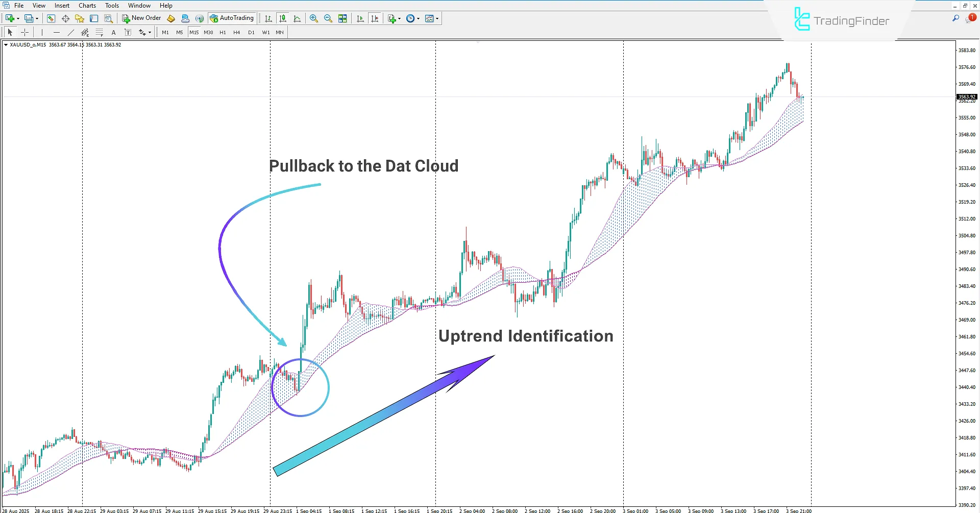Click the TradingFinder logo link
The height and width of the screenshot is (513, 980).
tap(842, 21)
